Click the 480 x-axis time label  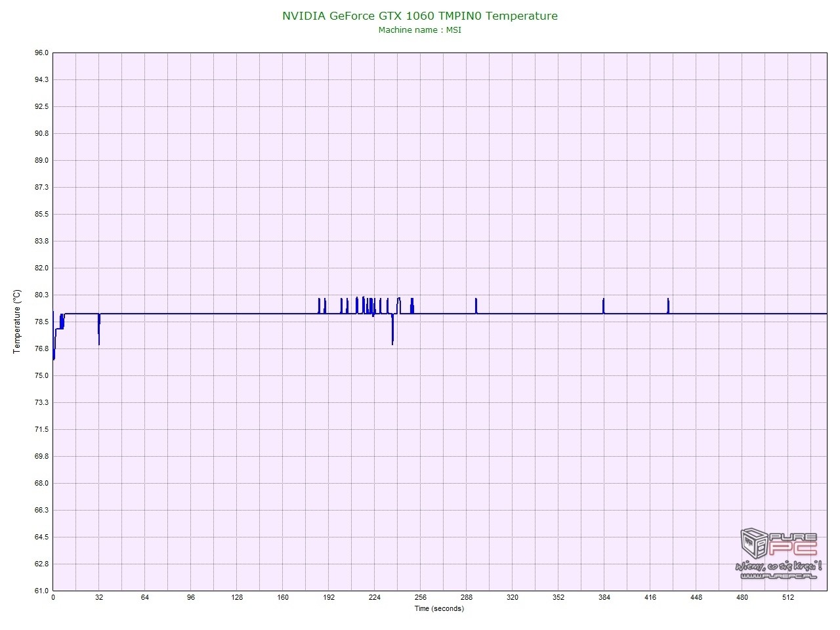(x=742, y=597)
